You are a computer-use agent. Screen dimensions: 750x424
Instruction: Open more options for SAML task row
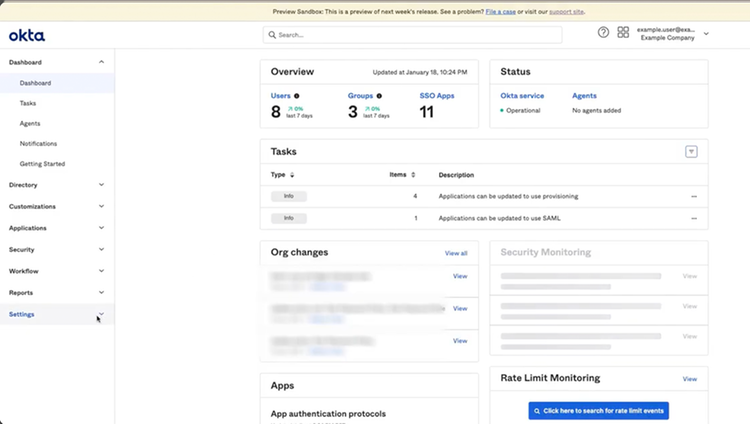[x=694, y=218]
